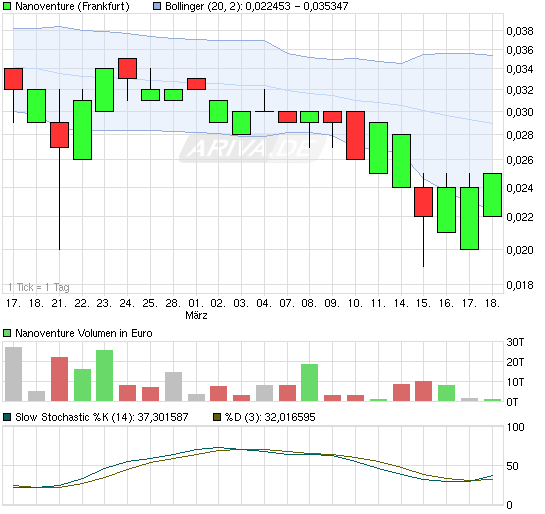Click the final green candle on the 18th

[493, 195]
